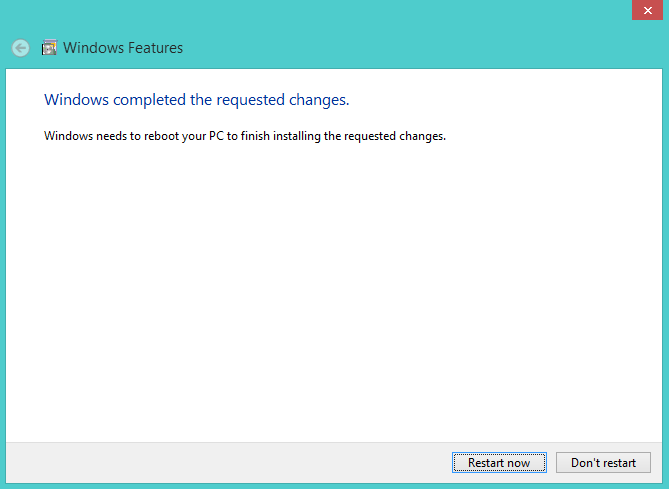Close the dialog with the red X button
This screenshot has height=489, width=669.
pyautogui.click(x=646, y=9)
